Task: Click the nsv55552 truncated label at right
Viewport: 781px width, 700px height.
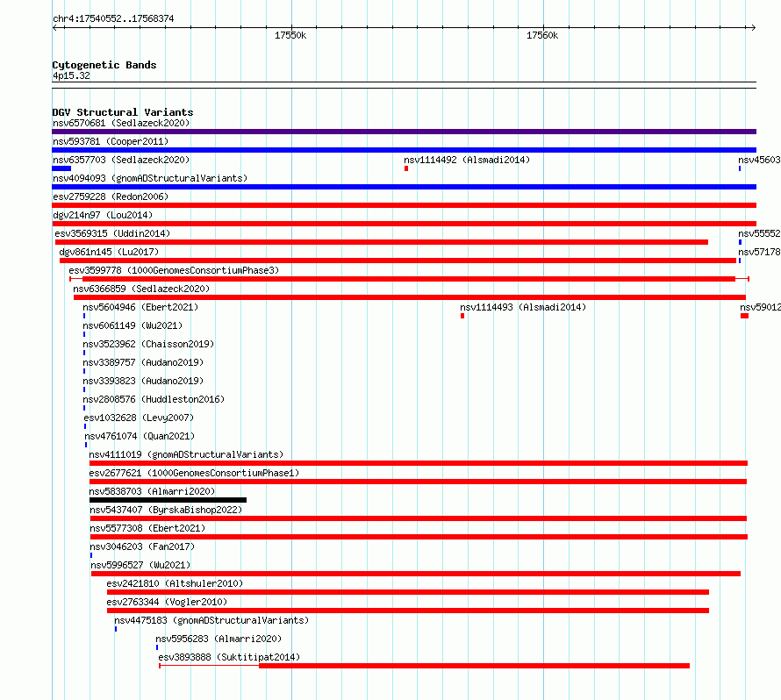Action: tap(759, 233)
